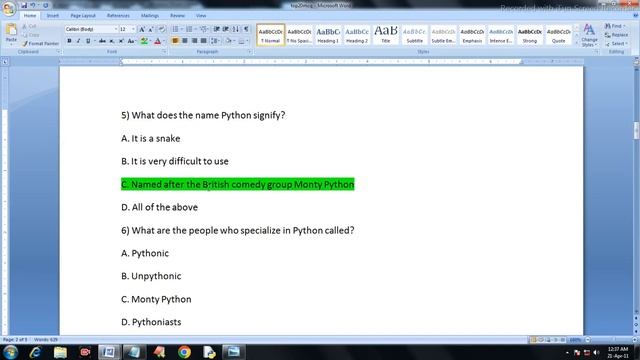This screenshot has height=360, width=640.
Task: Switch to Mailings tab
Action: 150,16
